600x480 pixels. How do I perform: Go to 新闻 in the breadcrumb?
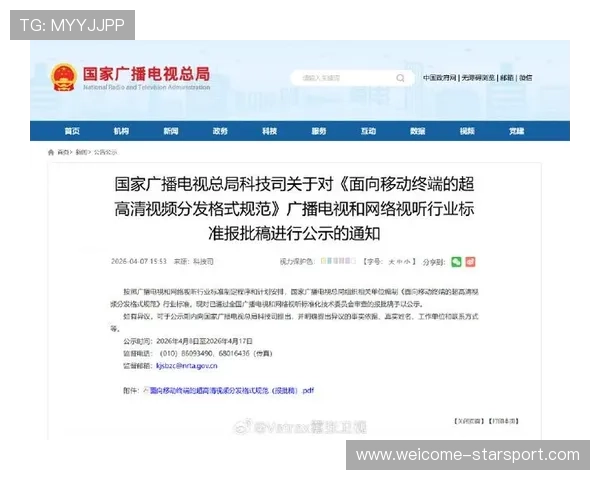[x=81, y=152]
